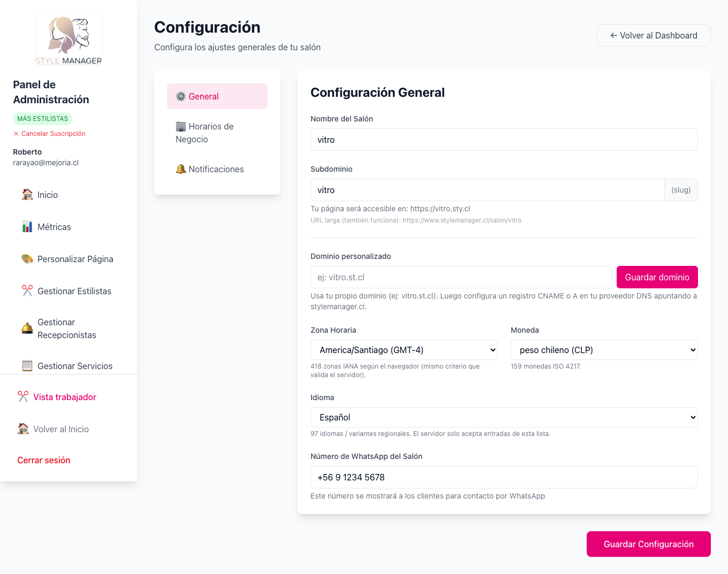Click the house icon beside Inicio
The image size is (728, 574).
(x=27, y=195)
